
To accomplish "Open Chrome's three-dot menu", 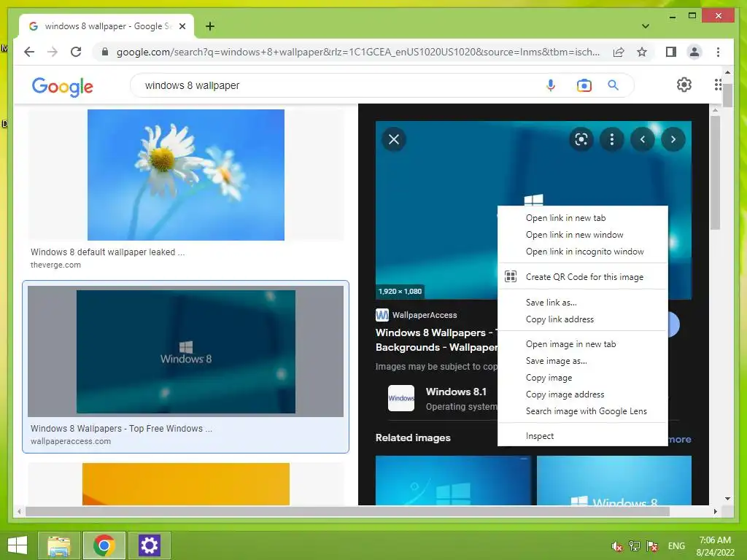I will [718, 52].
